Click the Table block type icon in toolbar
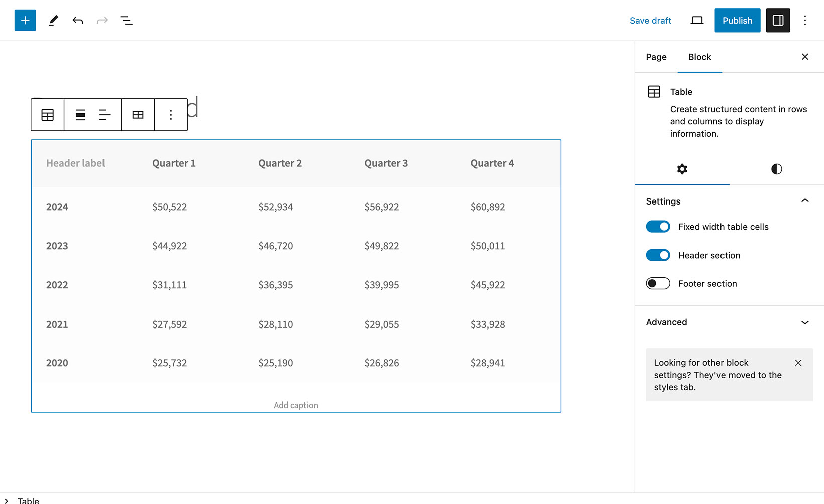This screenshot has height=504, width=824. (x=48, y=115)
